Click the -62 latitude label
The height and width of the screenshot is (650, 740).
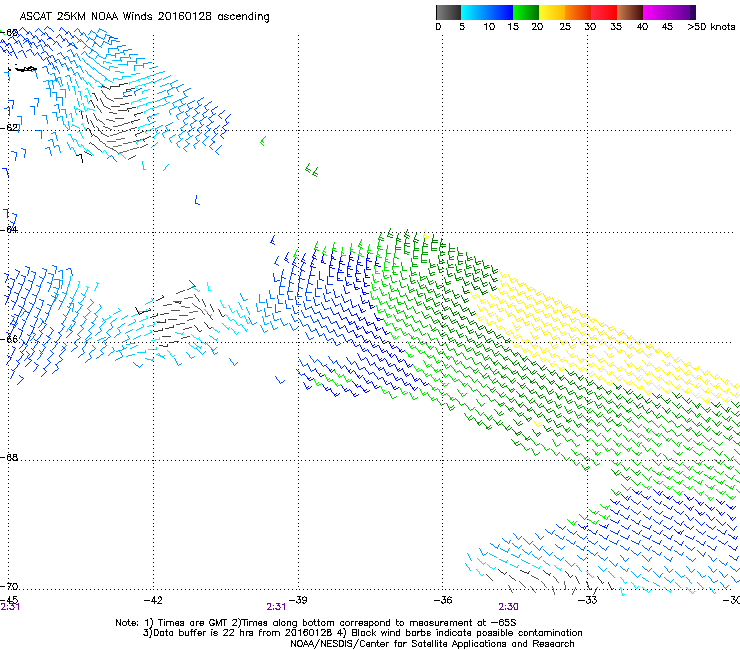[10, 127]
